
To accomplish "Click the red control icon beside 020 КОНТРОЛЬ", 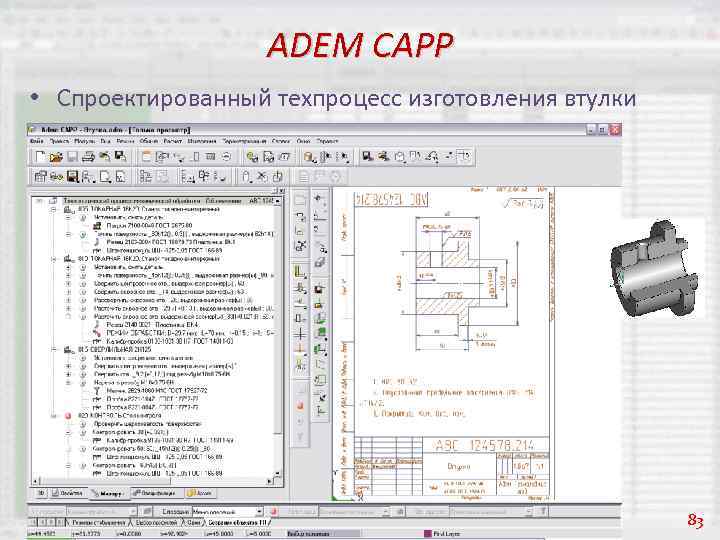I will pyautogui.click(x=68, y=416).
